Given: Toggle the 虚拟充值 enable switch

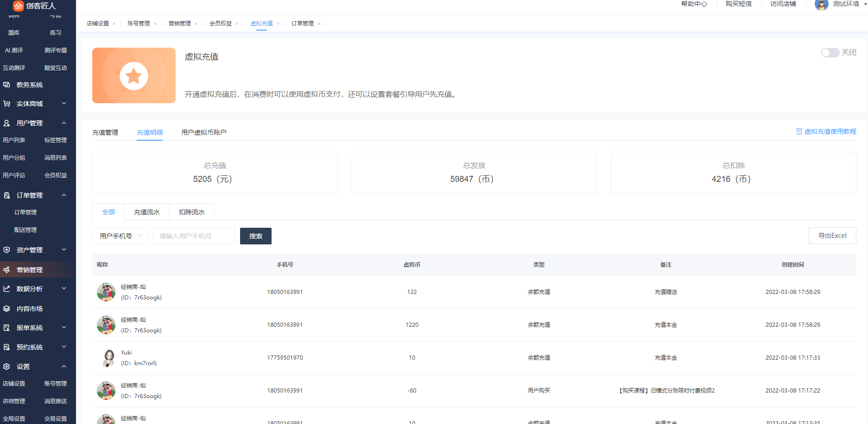Looking at the screenshot, I should coord(830,53).
